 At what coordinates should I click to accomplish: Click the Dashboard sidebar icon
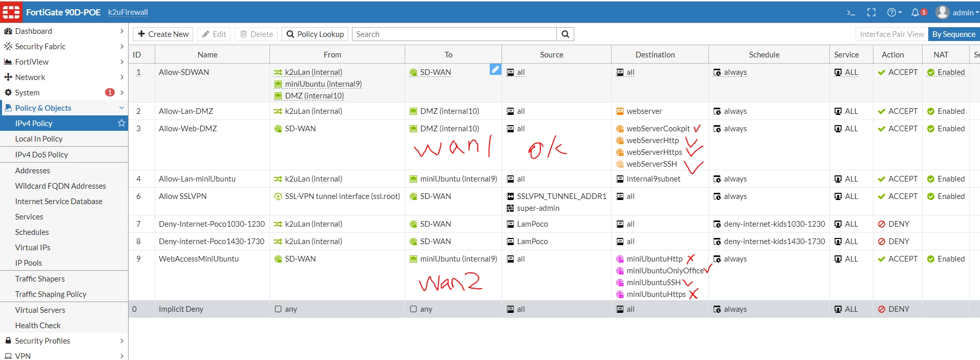coord(8,31)
